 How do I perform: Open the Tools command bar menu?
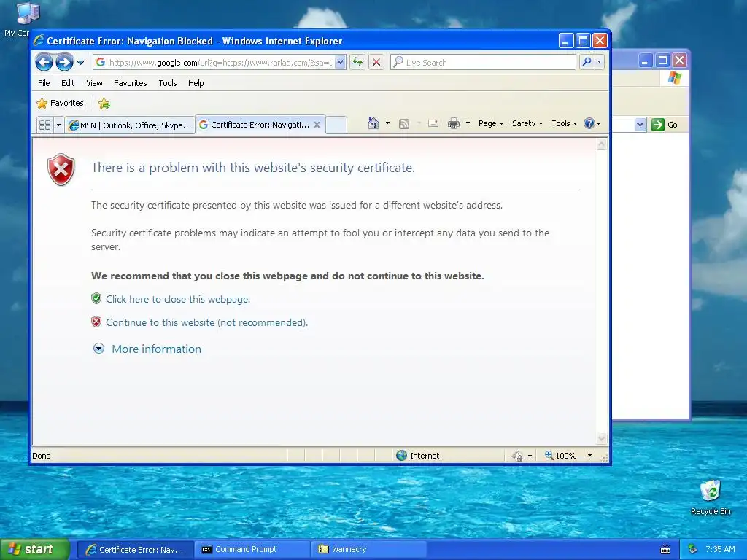pyautogui.click(x=564, y=123)
